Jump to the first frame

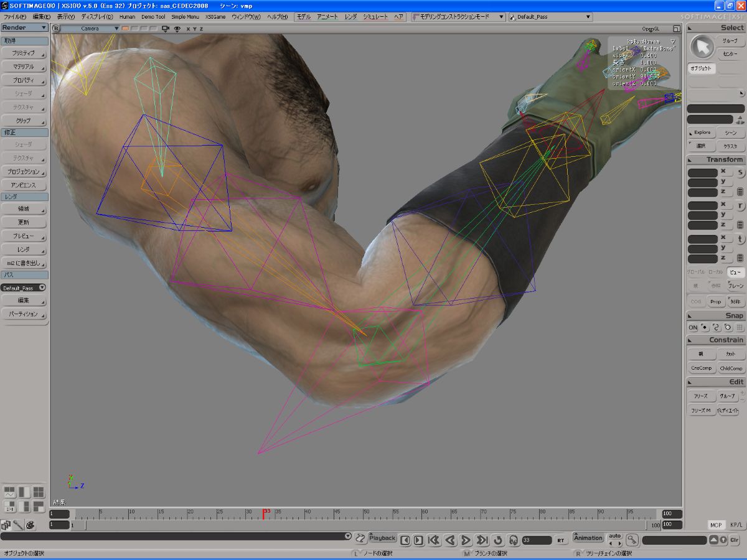(x=435, y=540)
